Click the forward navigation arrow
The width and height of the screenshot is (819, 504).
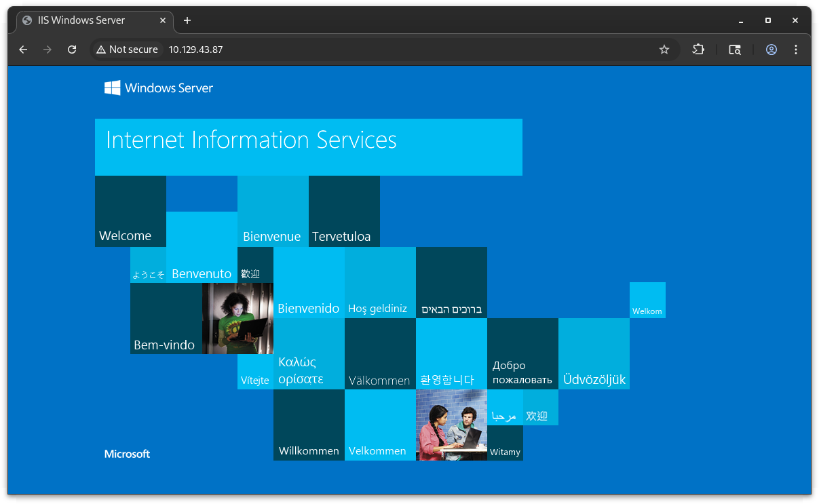click(x=47, y=50)
